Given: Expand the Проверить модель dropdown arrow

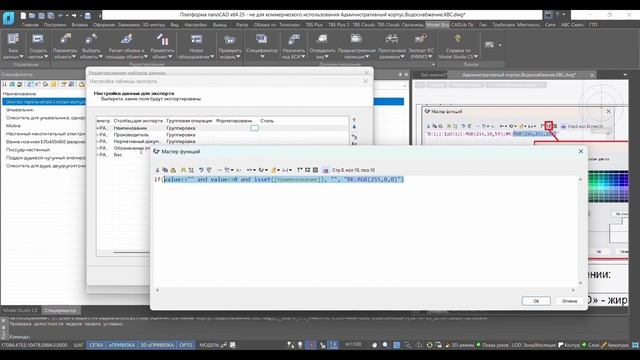Looking at the screenshot, I should (239, 57).
